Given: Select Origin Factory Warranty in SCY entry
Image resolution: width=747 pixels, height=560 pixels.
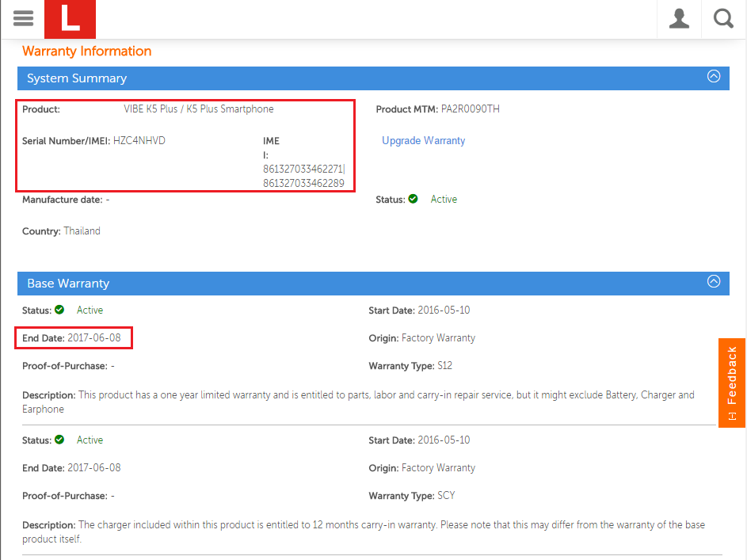Looking at the screenshot, I should (438, 468).
